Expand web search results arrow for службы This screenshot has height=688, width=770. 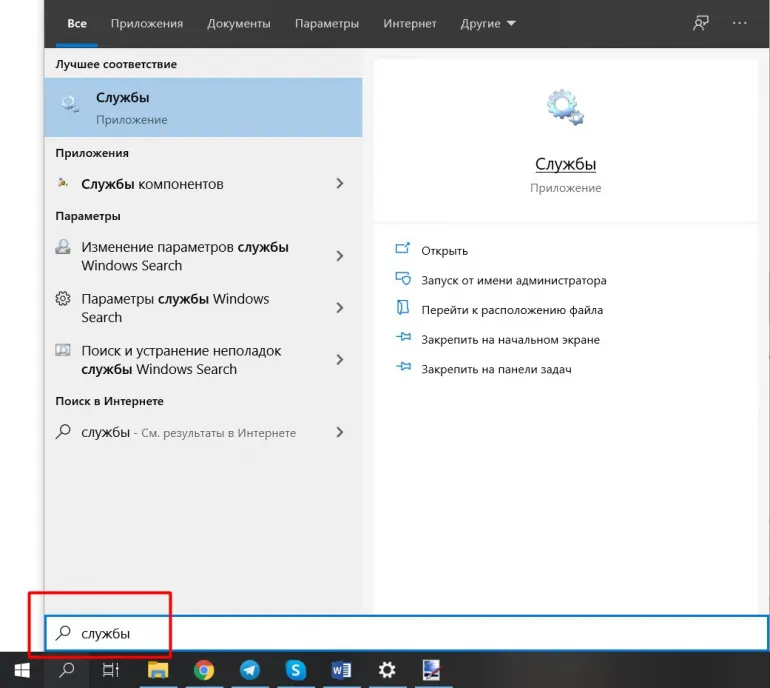(x=340, y=433)
